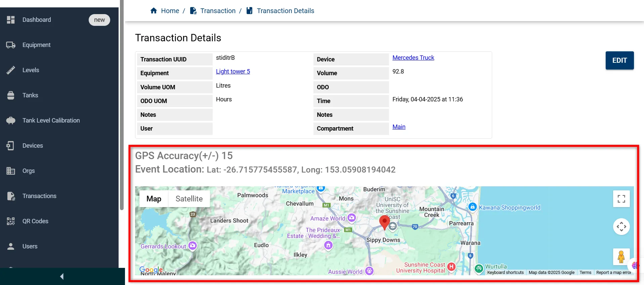Go to Levels page

coord(31,70)
